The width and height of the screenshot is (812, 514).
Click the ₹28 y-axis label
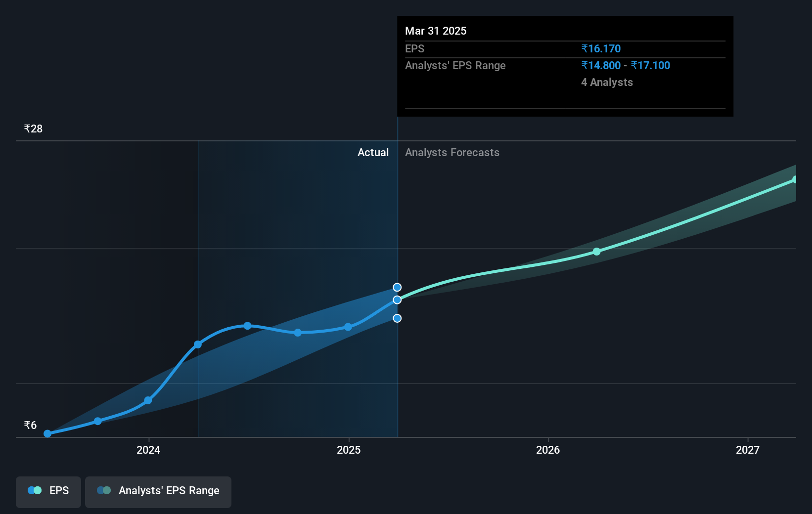(x=33, y=128)
